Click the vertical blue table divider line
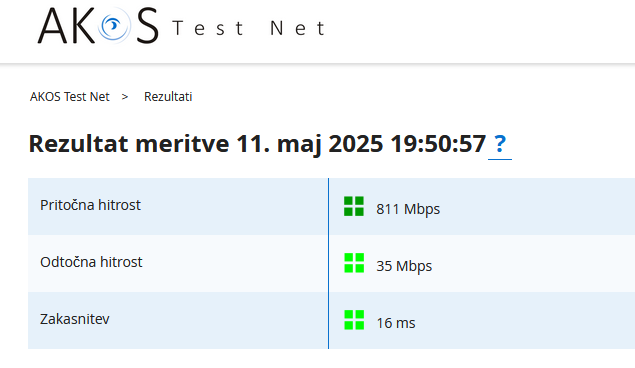Screen dimensions: 635x368 pos(328,263)
